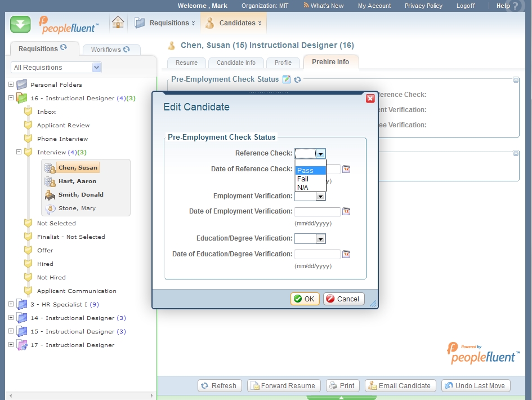
Task: Close the Edit Candidate dialog with red X
Action: (370, 99)
